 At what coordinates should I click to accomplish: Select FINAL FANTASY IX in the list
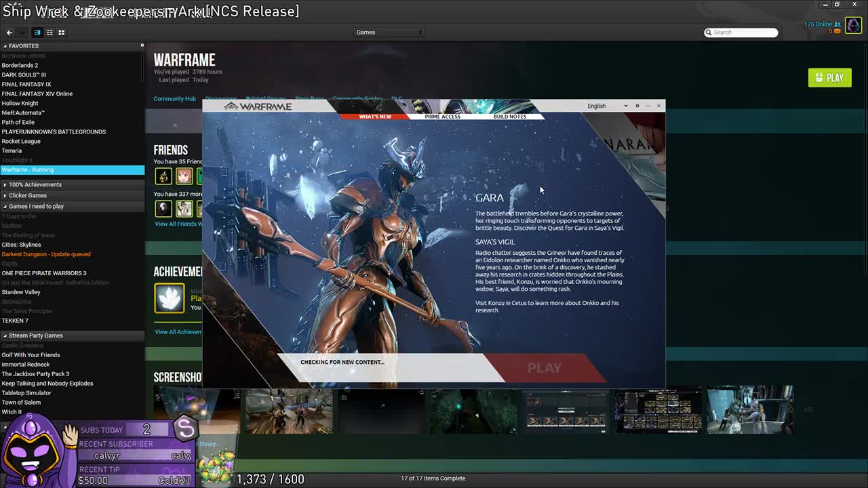click(x=26, y=84)
